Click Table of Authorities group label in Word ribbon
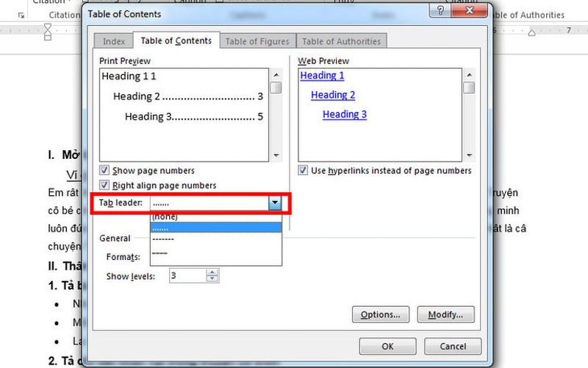The height and width of the screenshot is (368, 588). pos(528,15)
